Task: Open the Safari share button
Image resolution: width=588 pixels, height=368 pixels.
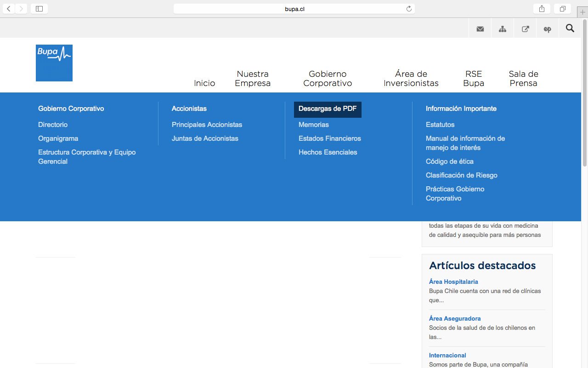Action: (x=542, y=9)
